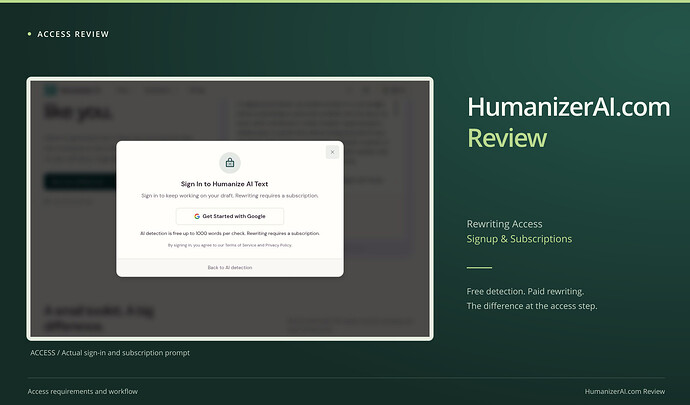This screenshot has width=690, height=405.
Task: Click footer text Access requirements and workflow
Action: tap(83, 391)
